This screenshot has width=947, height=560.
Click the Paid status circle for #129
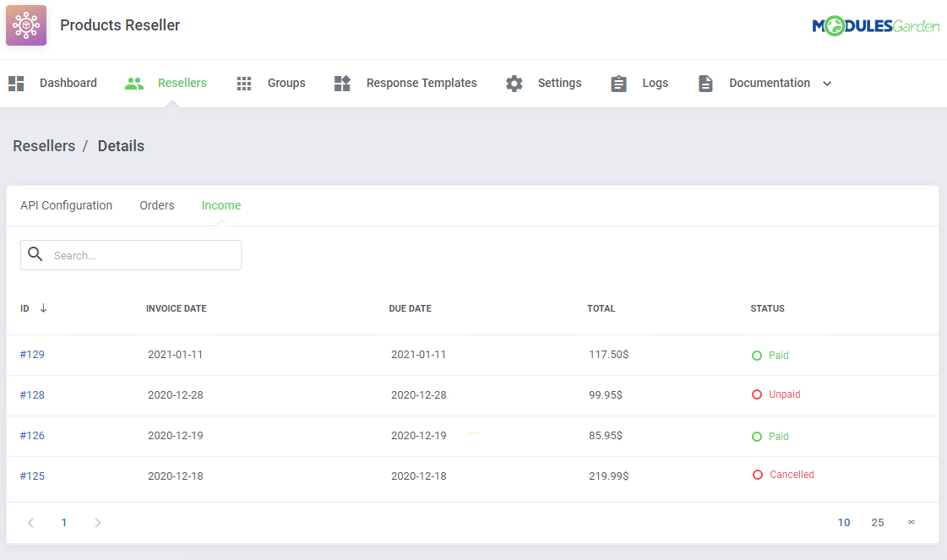click(x=757, y=356)
